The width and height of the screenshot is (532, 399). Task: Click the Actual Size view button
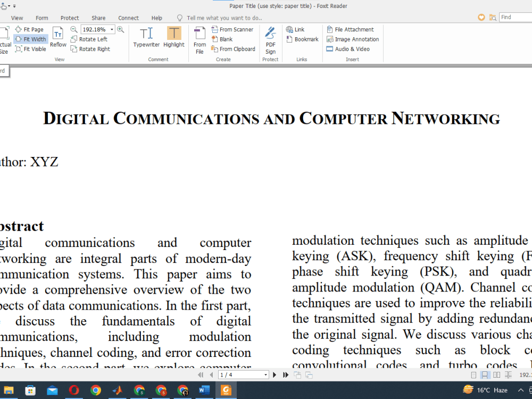5,41
